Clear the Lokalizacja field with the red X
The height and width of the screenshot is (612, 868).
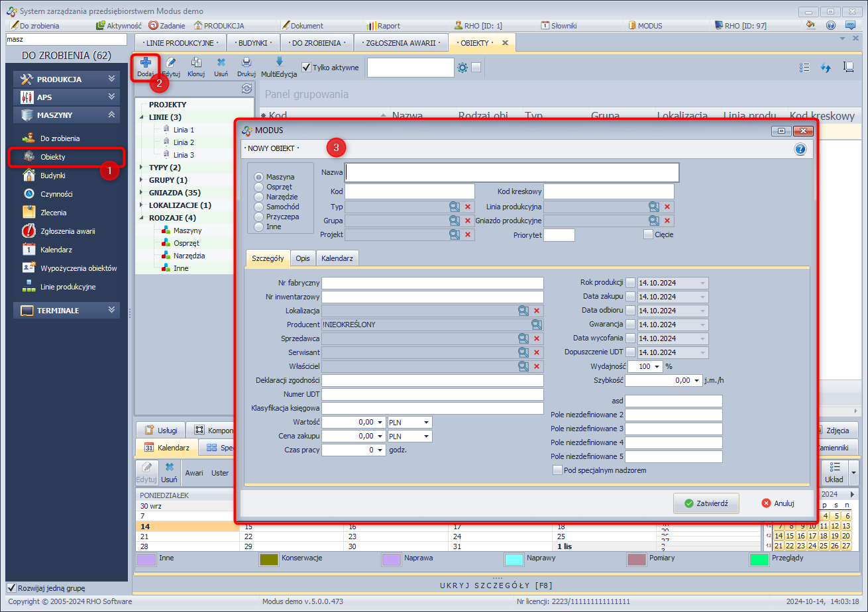tap(537, 311)
